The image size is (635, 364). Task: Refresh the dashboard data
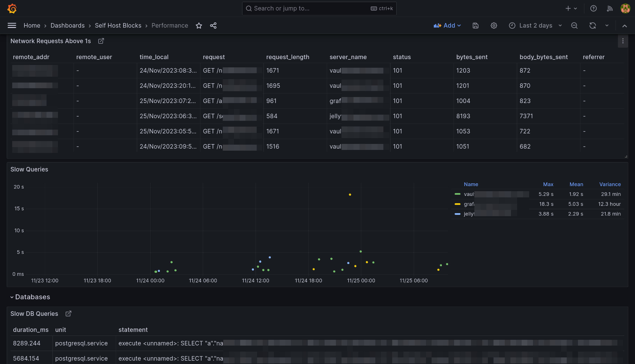593,26
